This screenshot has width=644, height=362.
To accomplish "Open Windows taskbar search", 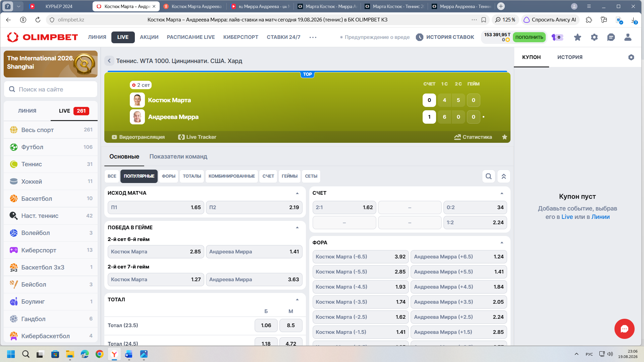I will (x=26, y=354).
